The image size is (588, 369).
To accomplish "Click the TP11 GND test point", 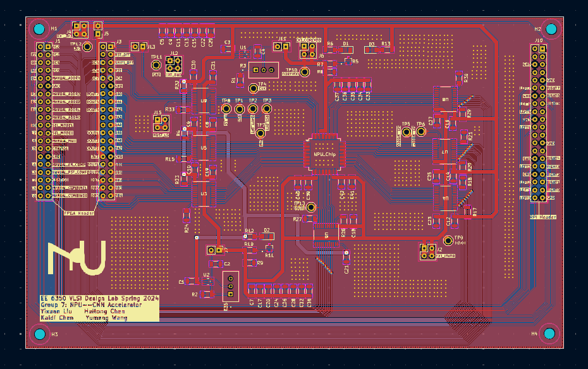I will coord(156,65).
